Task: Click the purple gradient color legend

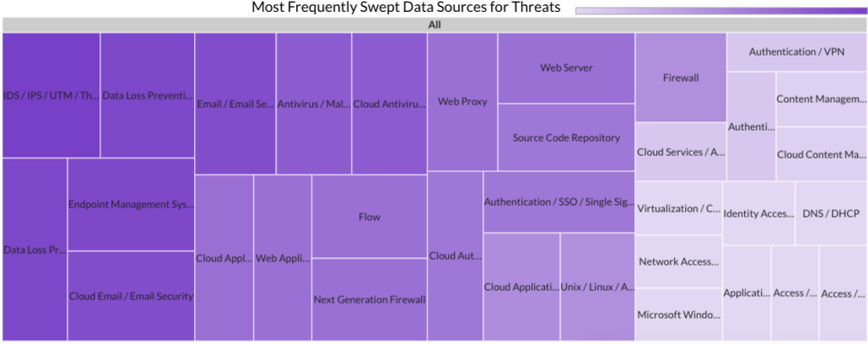Action: click(x=720, y=10)
